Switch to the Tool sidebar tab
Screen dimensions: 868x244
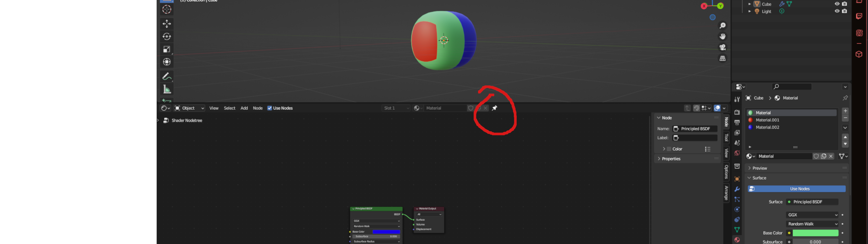click(726, 138)
